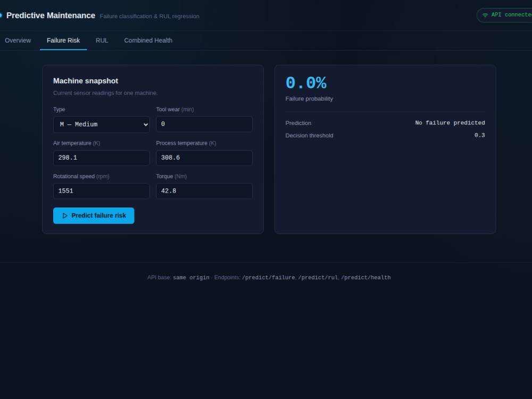Click the No failure predicted result text
Viewport: 532px width, 399px height.
click(450, 123)
